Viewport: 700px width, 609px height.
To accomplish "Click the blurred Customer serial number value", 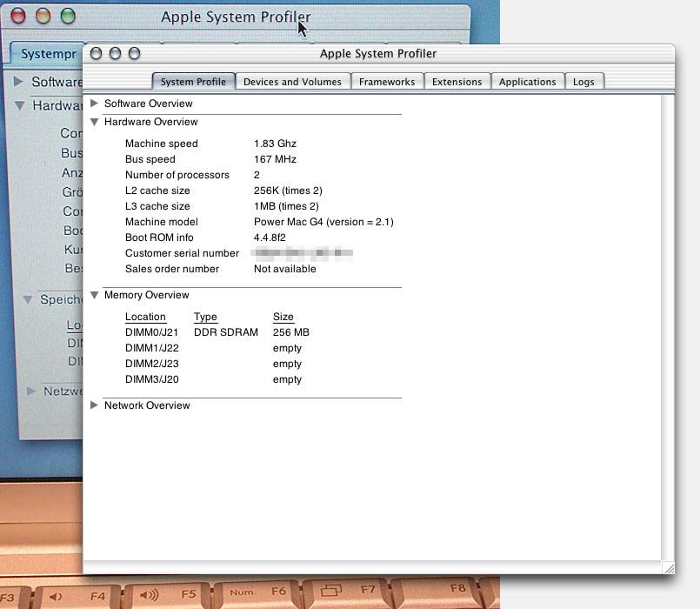I will [x=303, y=253].
